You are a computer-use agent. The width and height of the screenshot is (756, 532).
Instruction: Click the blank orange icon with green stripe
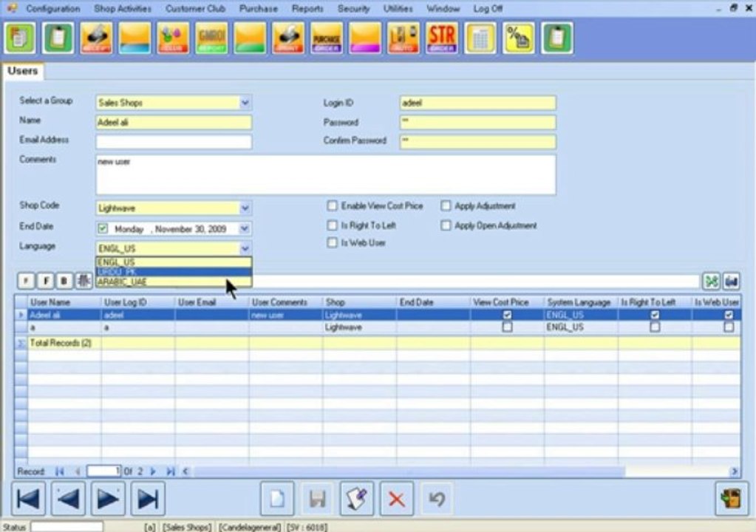(x=250, y=38)
